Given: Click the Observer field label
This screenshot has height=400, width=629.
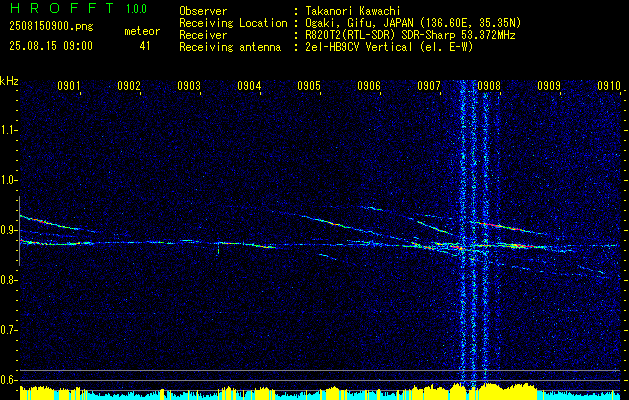Looking at the screenshot, I should [x=203, y=11].
